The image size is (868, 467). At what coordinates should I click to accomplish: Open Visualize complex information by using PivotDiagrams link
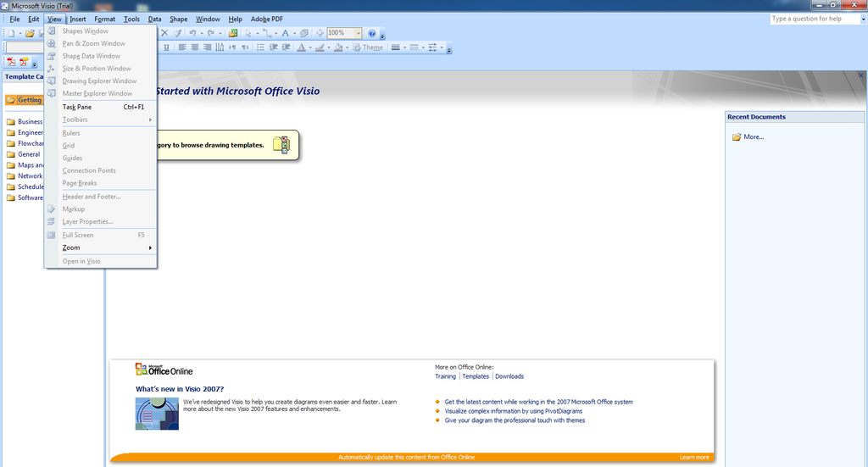[x=513, y=411]
